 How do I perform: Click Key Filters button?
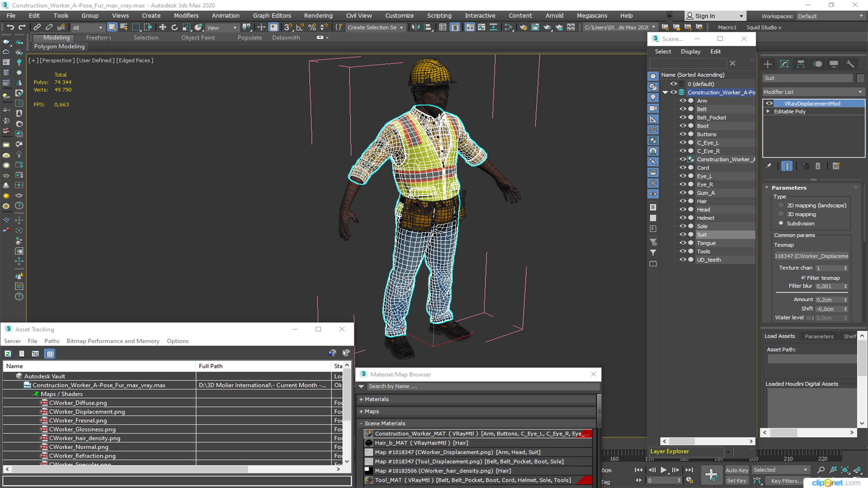pos(787,481)
